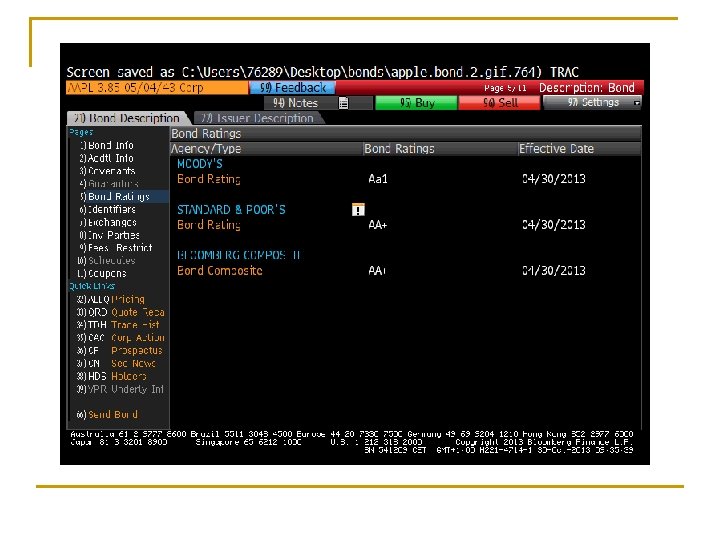Click the 66 Send Bond link

(107, 414)
